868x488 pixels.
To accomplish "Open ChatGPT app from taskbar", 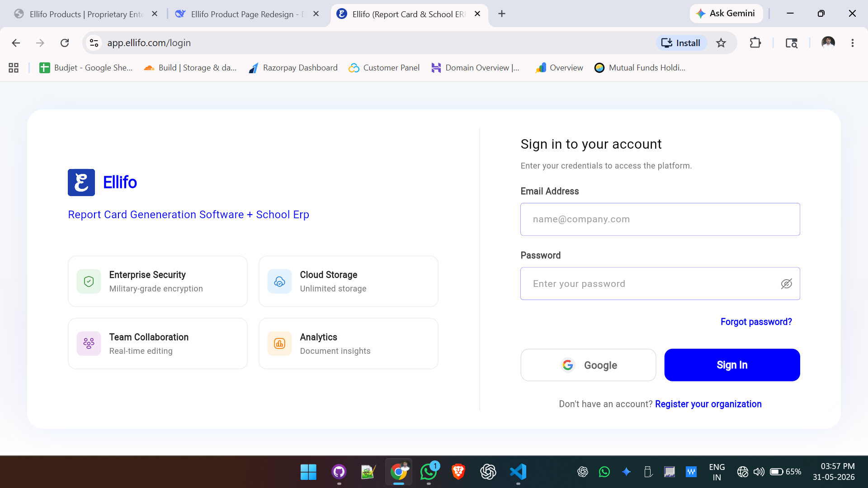I will coord(488,472).
